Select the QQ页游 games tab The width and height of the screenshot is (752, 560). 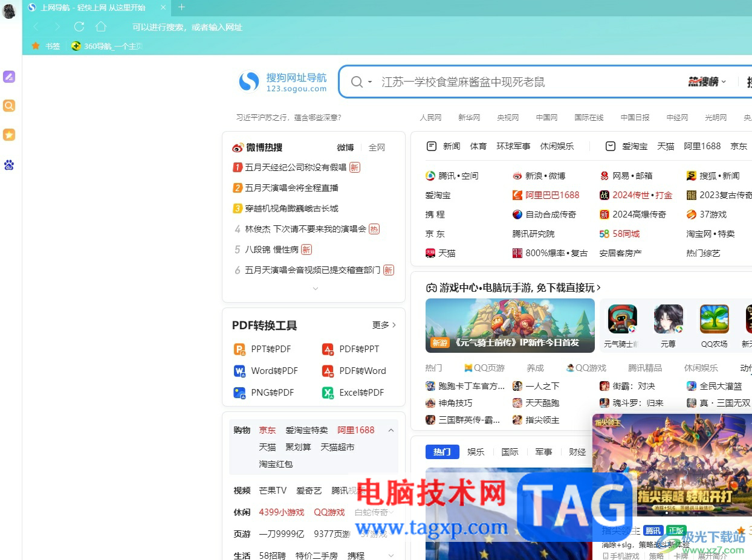(x=484, y=368)
